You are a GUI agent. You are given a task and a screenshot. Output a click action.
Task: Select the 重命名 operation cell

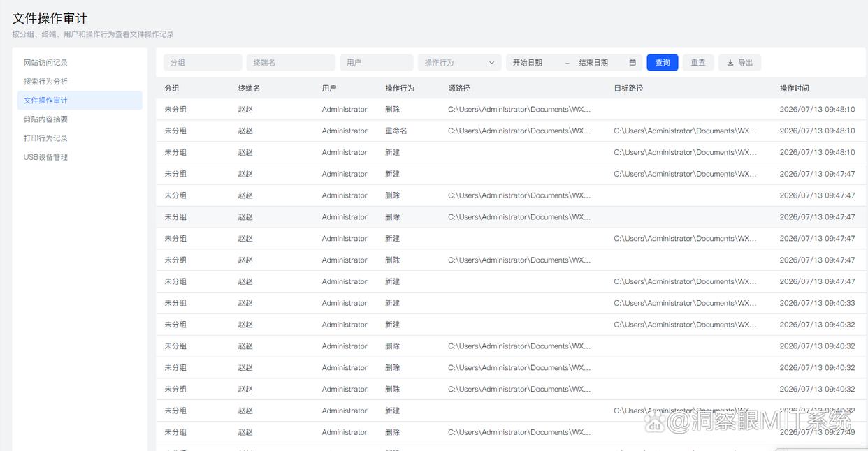coord(396,131)
